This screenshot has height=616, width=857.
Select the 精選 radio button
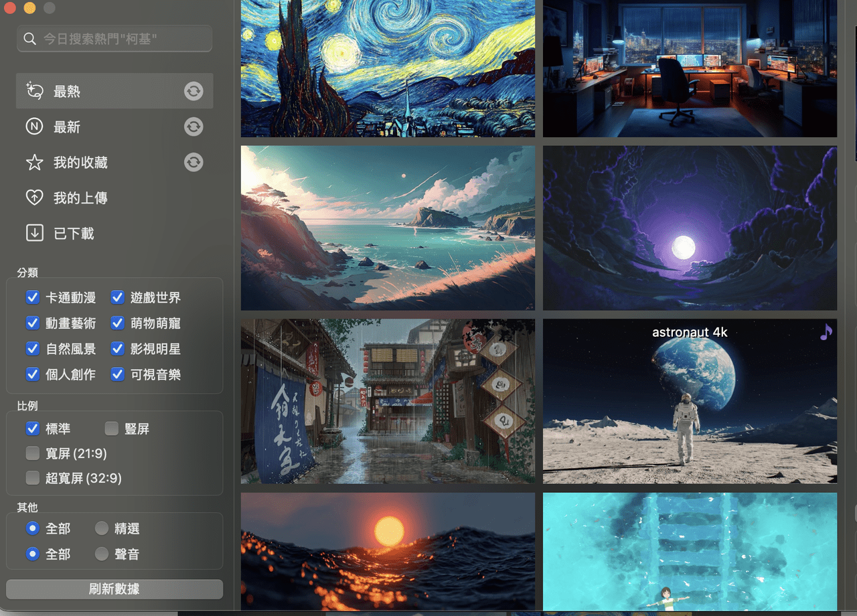tap(101, 528)
